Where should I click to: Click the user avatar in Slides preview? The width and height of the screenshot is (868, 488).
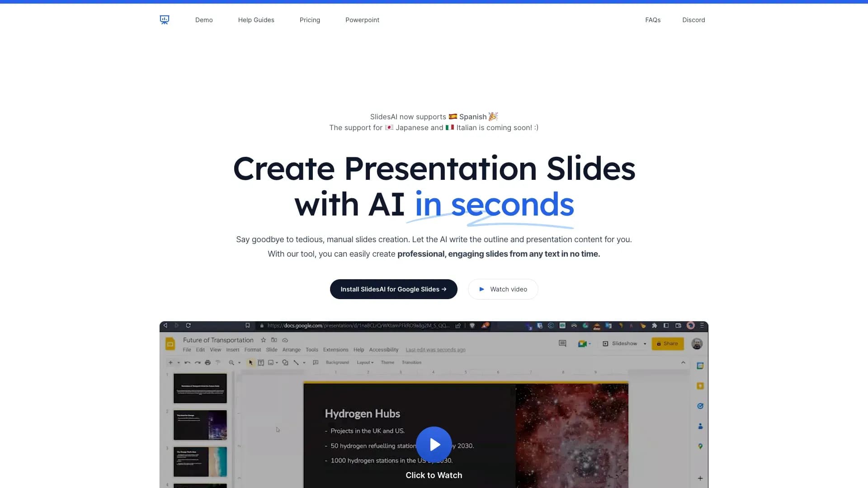click(697, 344)
